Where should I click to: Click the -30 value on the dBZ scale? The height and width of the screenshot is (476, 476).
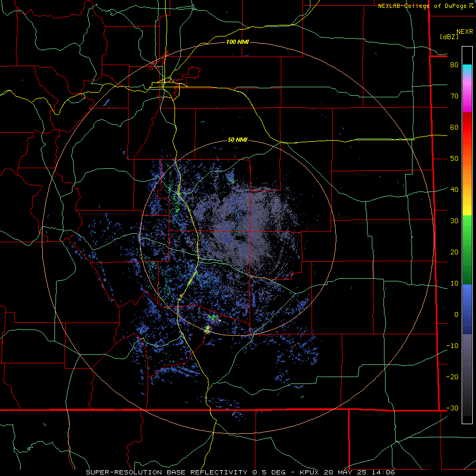[452, 408]
